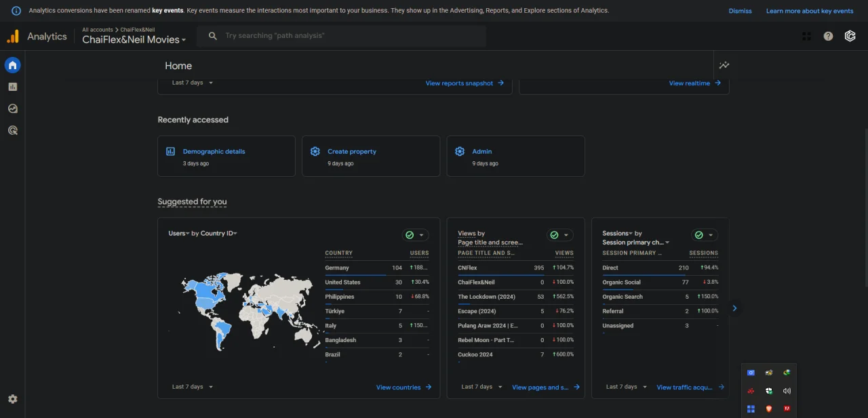Image resolution: width=868 pixels, height=418 pixels.
Task: Open the Insights sparkline icon beside Home
Action: point(724,66)
